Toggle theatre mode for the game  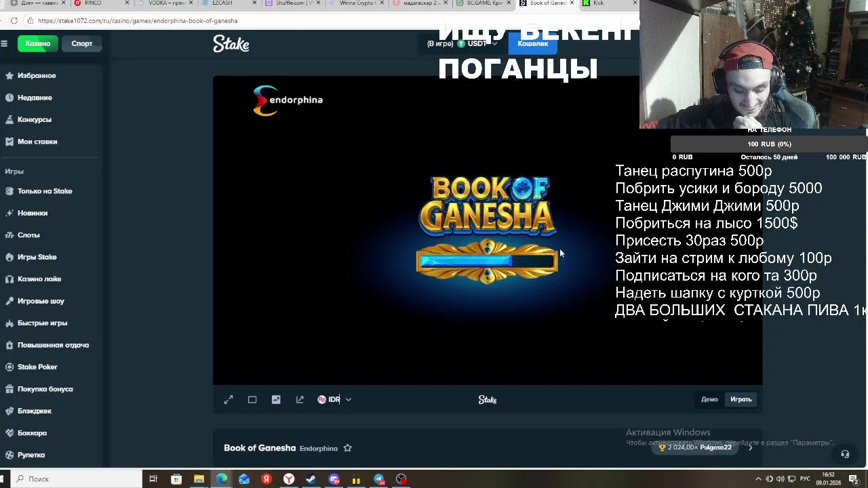(252, 400)
